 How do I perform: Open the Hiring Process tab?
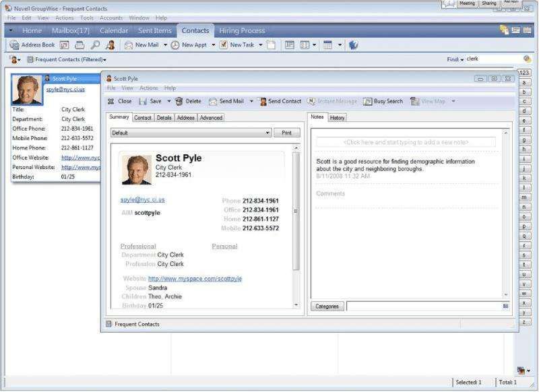click(x=242, y=30)
